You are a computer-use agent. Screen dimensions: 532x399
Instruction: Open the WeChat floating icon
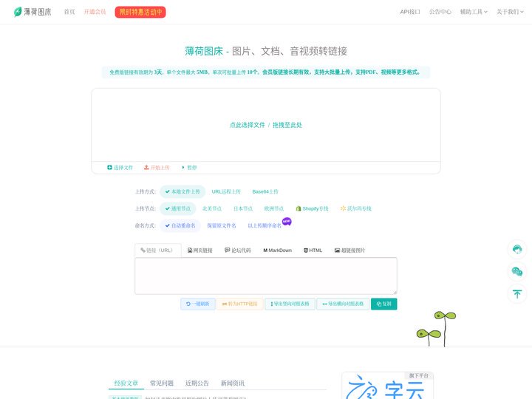(x=517, y=271)
